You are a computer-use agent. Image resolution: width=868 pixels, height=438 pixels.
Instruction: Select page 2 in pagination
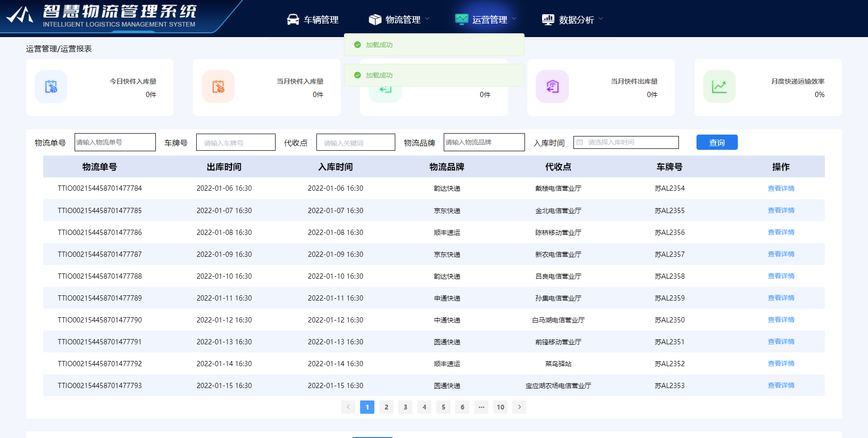tap(386, 407)
